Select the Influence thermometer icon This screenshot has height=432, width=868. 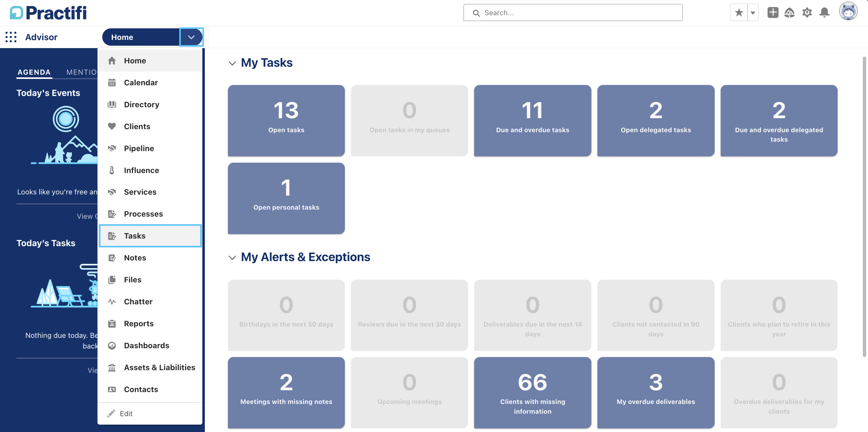[112, 170]
